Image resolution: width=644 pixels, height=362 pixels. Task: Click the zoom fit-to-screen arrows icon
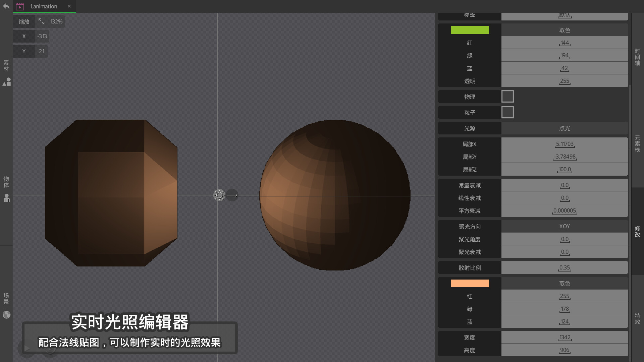[41, 21]
